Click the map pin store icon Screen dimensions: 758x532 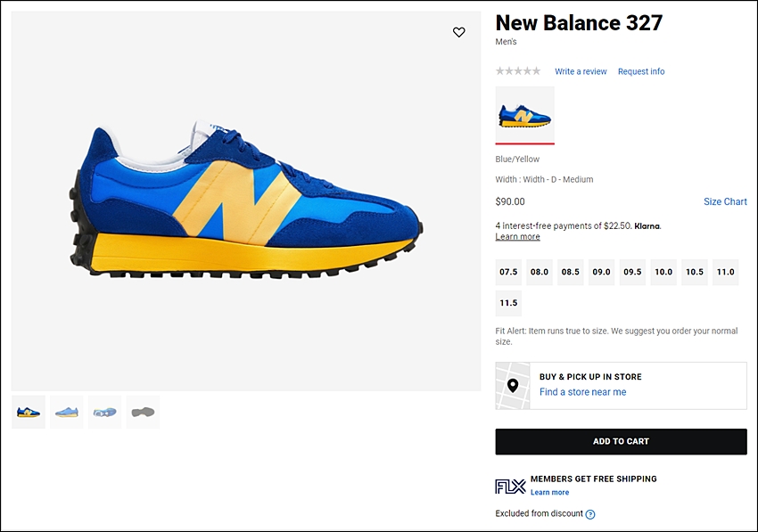coord(513,385)
